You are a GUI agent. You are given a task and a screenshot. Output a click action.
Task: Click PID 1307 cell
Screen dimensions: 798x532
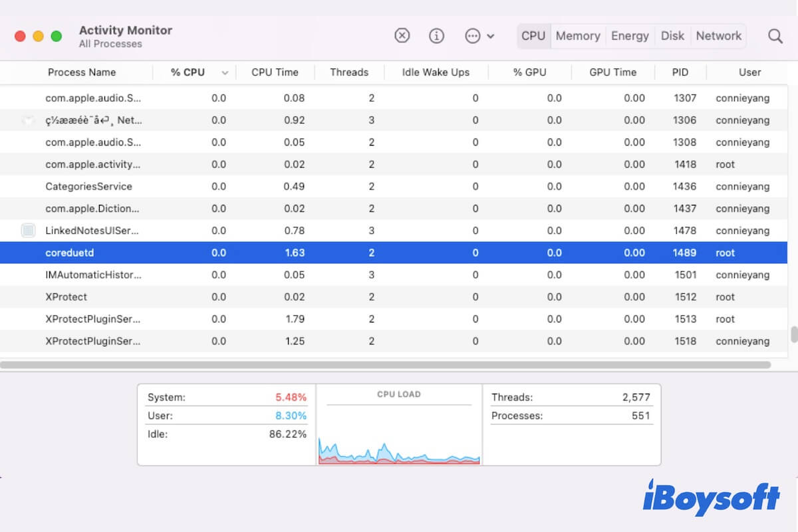point(685,98)
